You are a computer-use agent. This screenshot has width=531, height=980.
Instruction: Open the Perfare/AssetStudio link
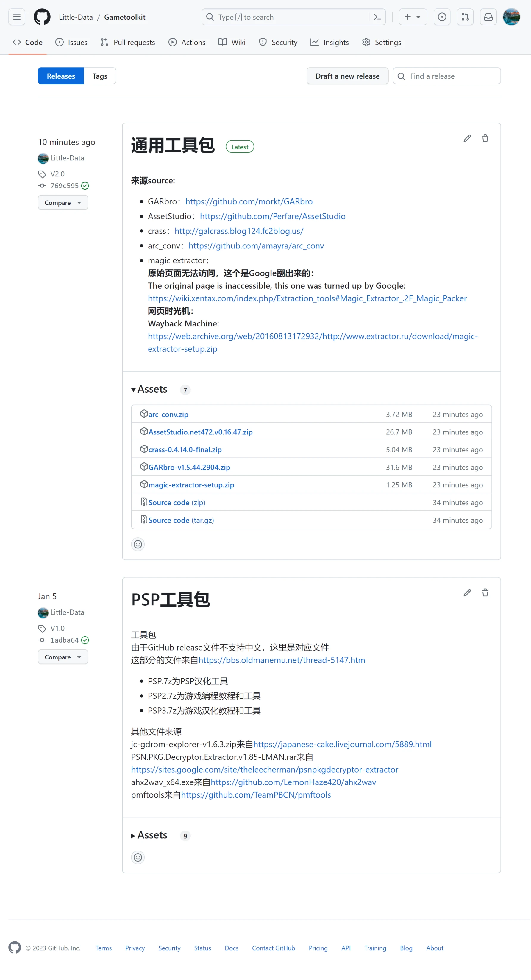(x=272, y=216)
